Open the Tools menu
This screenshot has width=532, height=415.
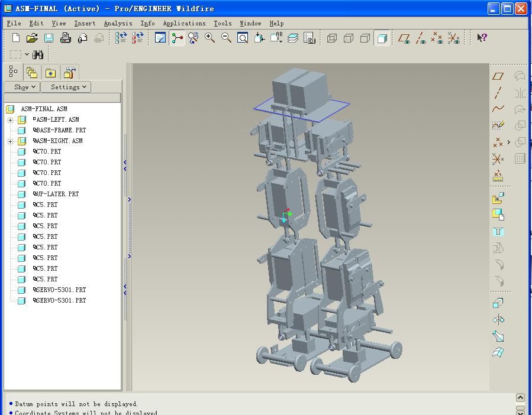pos(223,24)
